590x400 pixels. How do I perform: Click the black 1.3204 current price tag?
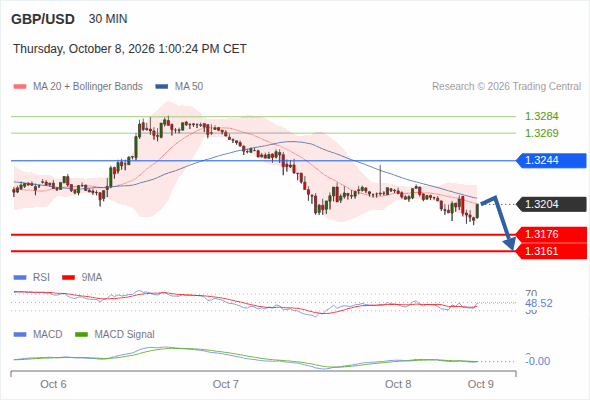(552, 204)
